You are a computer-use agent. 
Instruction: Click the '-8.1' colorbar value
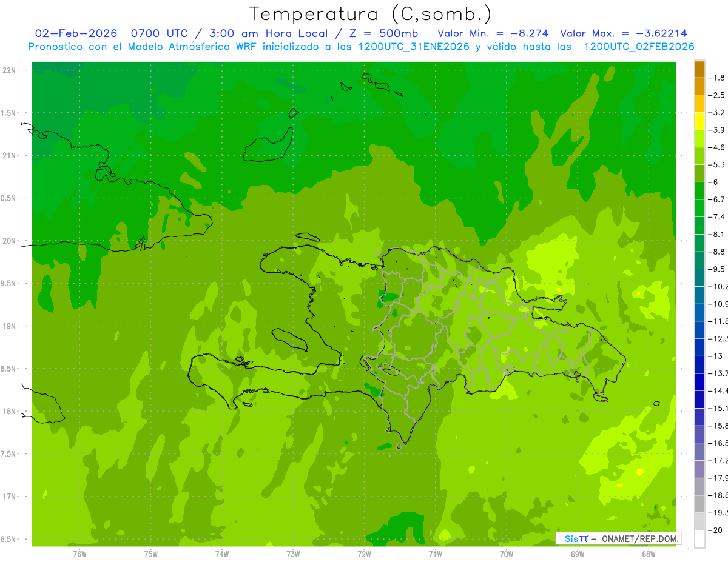[x=716, y=234]
